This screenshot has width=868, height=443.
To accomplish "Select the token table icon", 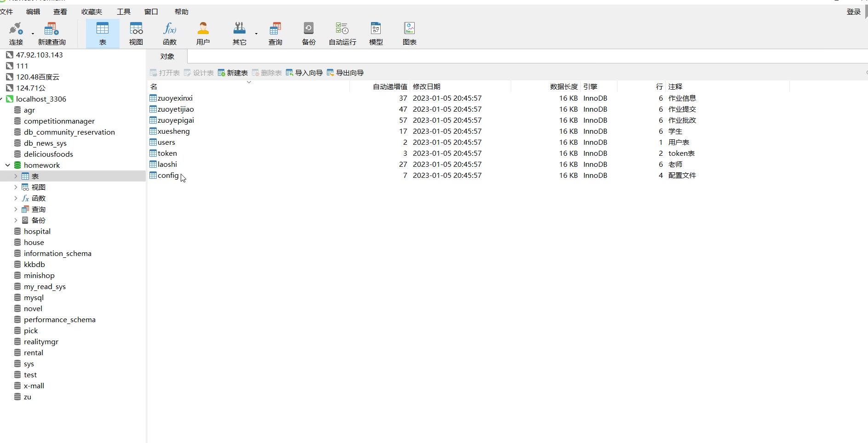I will [153, 153].
